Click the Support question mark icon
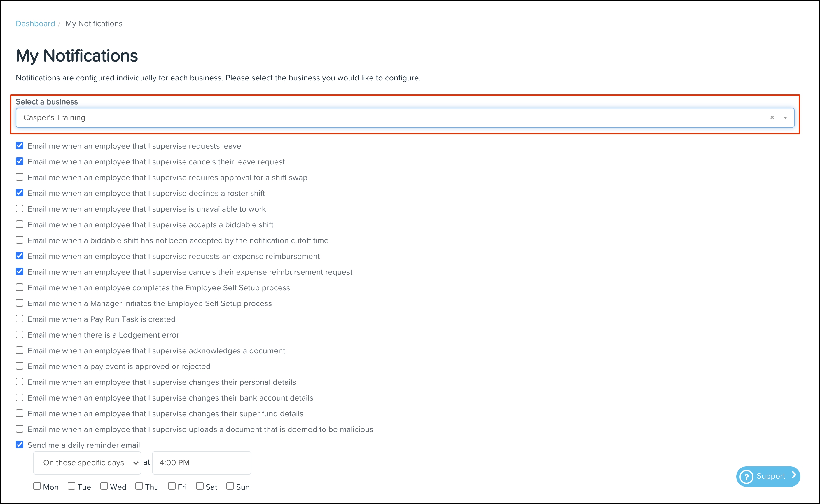 746,476
